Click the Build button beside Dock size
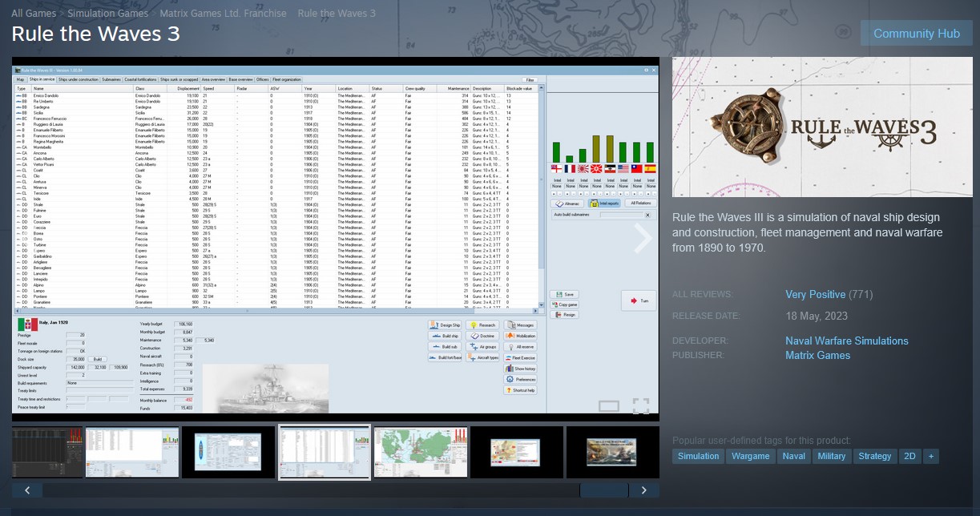Image resolution: width=980 pixels, height=516 pixels. click(97, 359)
